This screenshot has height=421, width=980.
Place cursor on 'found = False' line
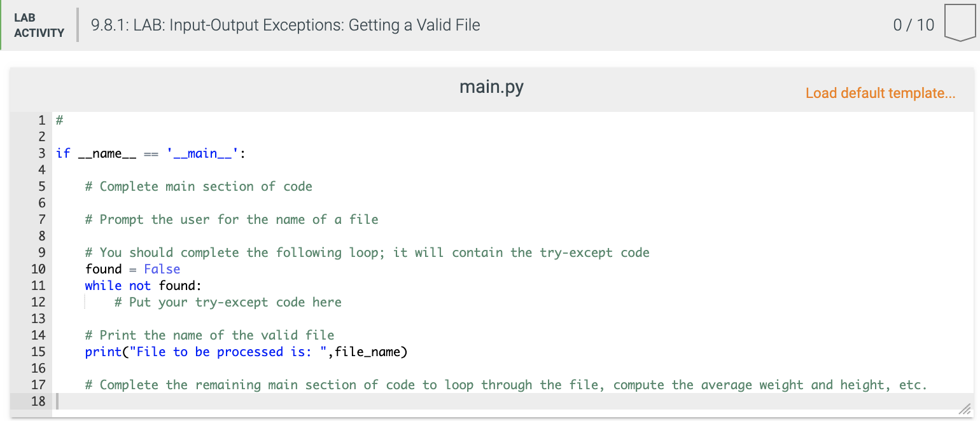(133, 269)
